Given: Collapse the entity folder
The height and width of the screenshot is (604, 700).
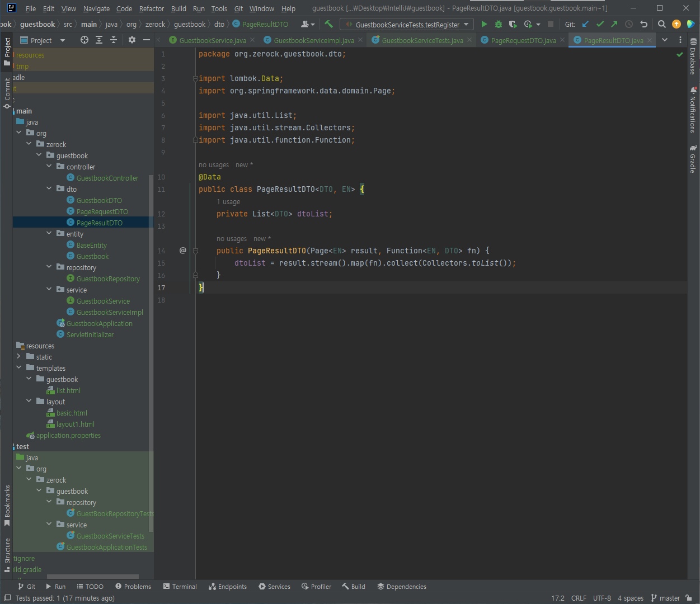Looking at the screenshot, I should pyautogui.click(x=49, y=233).
